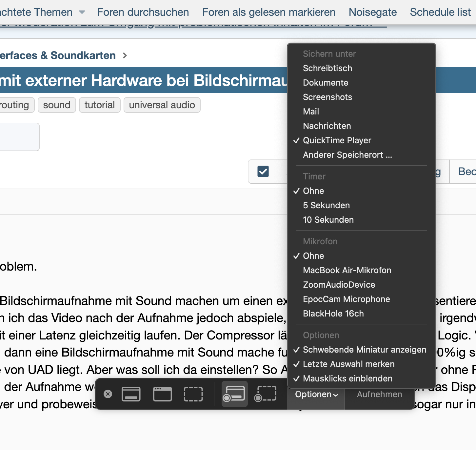Image resolution: width=476 pixels, height=450 pixels.
Task: Toggle the blue checkbox in forum toolbar
Action: click(263, 171)
